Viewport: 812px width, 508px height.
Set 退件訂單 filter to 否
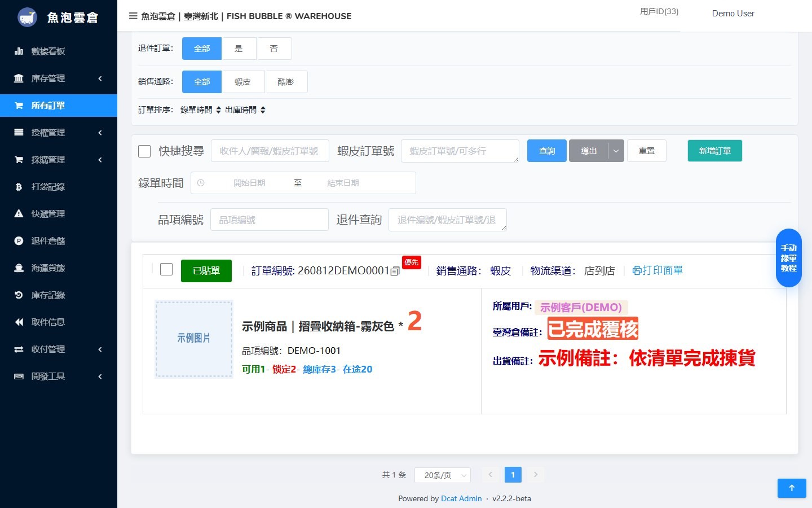[x=274, y=49]
